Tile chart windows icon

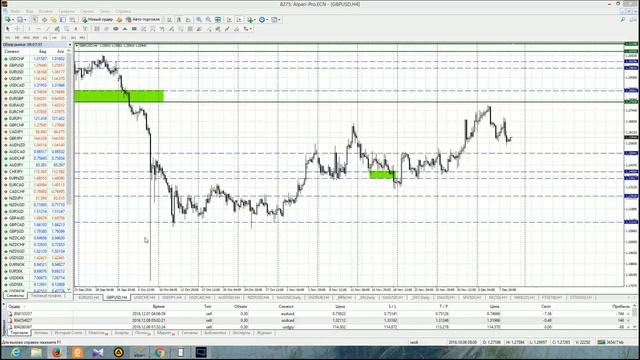[x=218, y=20]
